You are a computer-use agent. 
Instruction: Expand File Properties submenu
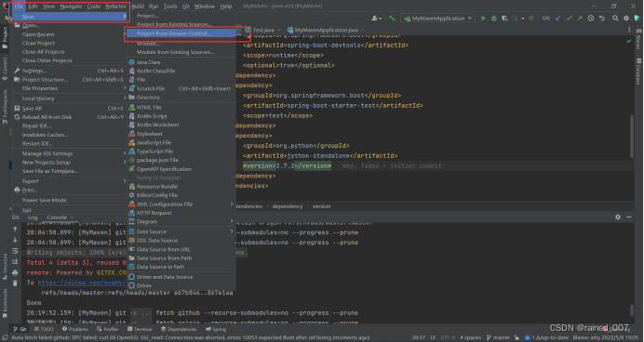(x=70, y=88)
